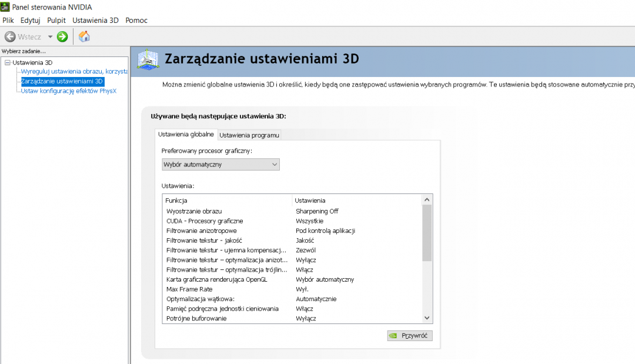Open the Pomoc menu
The width and height of the screenshot is (635, 364).
click(x=136, y=20)
